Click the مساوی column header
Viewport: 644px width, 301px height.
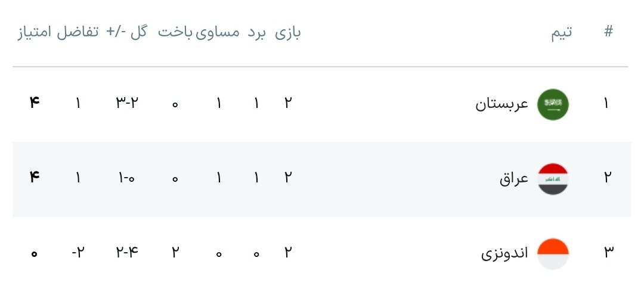tap(218, 32)
